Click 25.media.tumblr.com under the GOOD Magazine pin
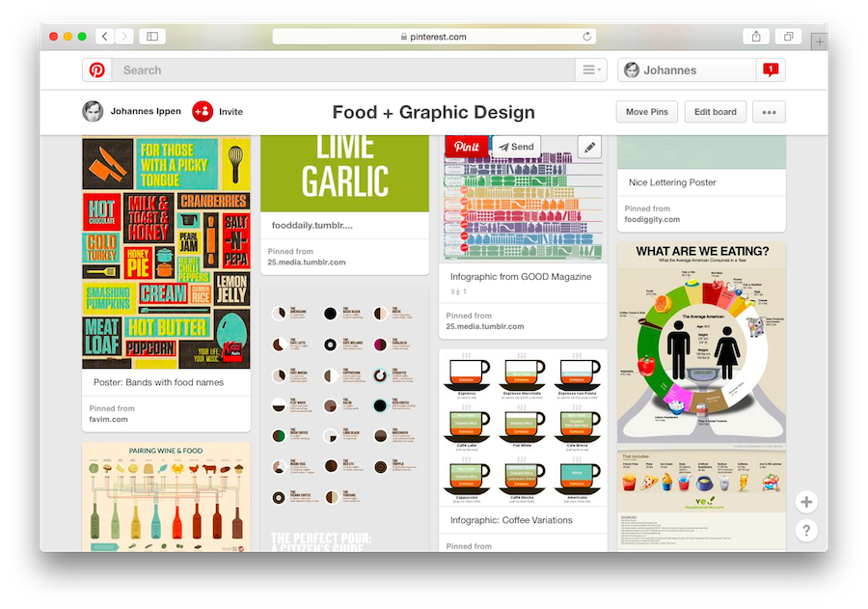Viewport: 868px width, 609px height. tap(485, 326)
